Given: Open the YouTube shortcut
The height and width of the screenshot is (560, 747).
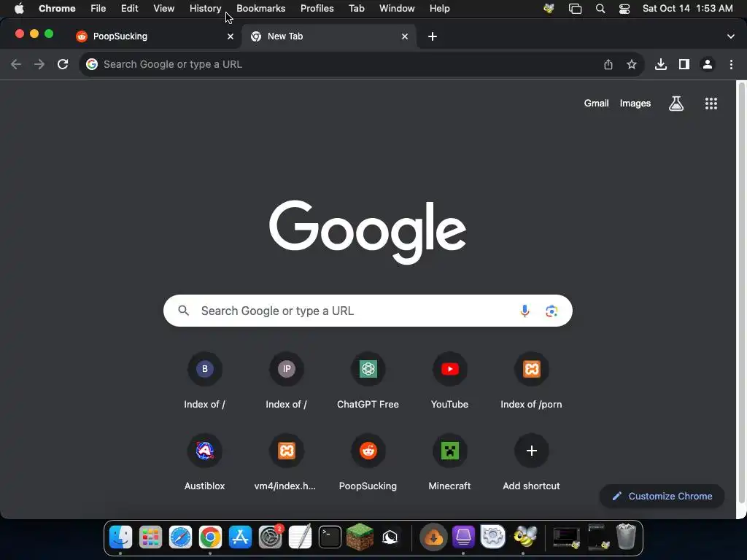Looking at the screenshot, I should pos(449,381).
